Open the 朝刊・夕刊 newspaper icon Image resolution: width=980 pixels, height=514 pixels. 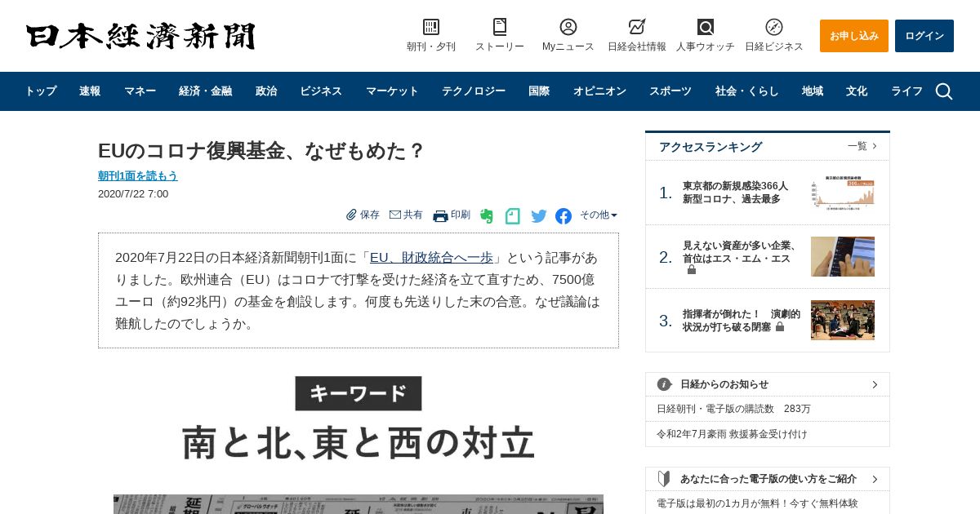[x=431, y=27]
